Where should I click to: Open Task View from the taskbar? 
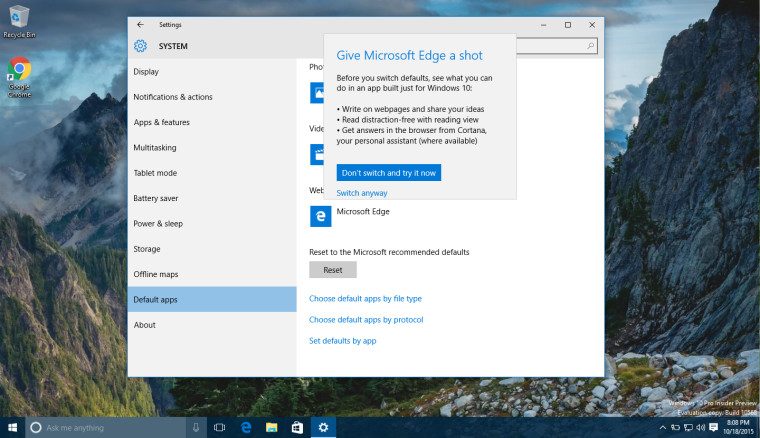point(219,427)
